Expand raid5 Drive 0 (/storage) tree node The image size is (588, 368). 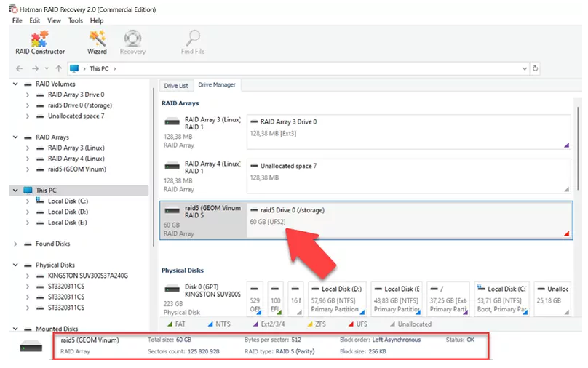click(x=28, y=105)
